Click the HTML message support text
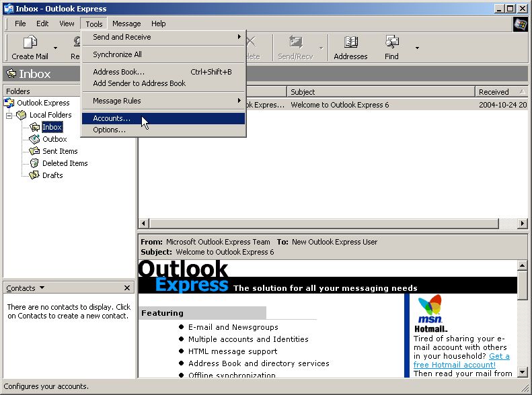This screenshot has width=532, height=395. 233,351
